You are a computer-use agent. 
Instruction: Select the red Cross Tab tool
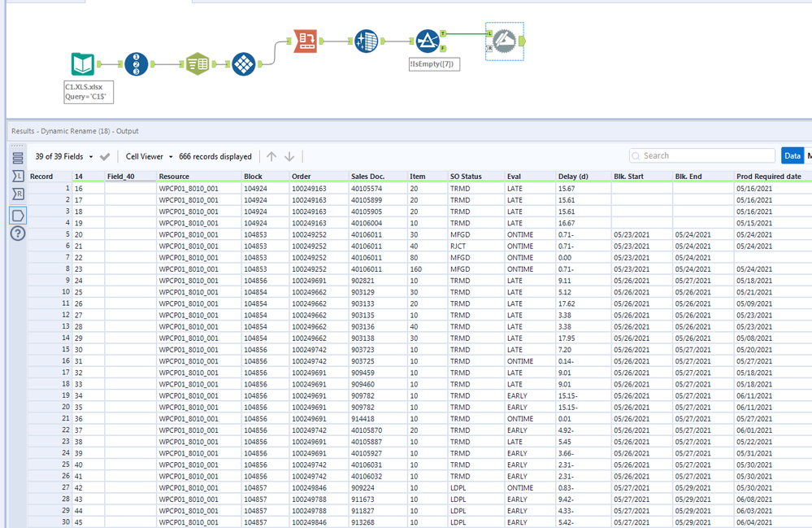(306, 41)
